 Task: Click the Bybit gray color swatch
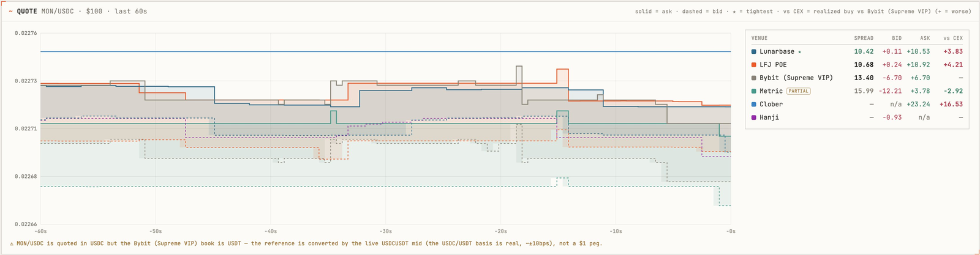click(x=754, y=78)
